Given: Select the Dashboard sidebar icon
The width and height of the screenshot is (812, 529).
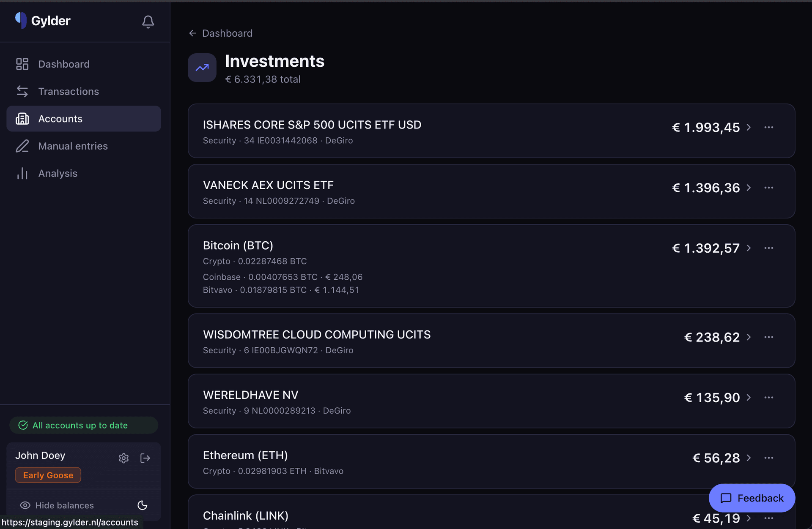Looking at the screenshot, I should click(x=22, y=64).
